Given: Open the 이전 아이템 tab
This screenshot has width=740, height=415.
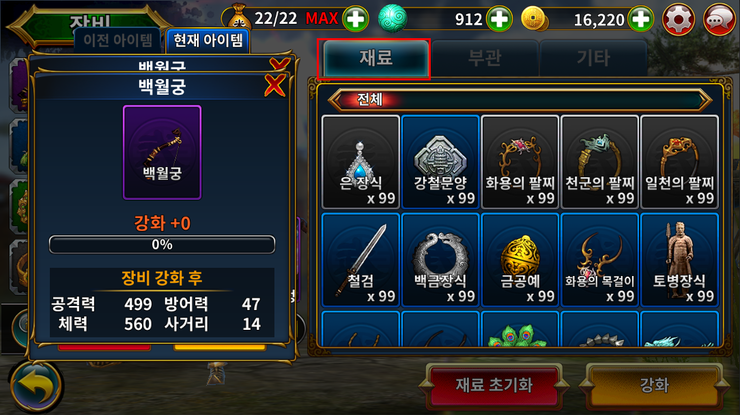Looking at the screenshot, I should click(118, 41).
